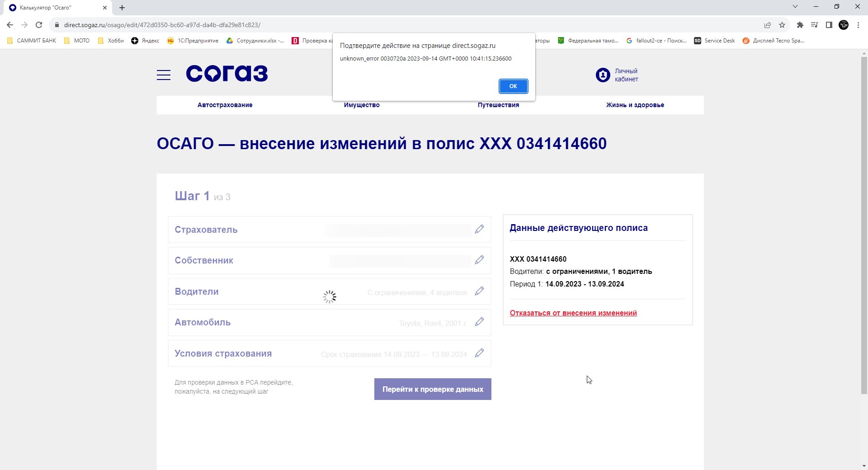Go back in browser history
868x470 pixels.
pyautogui.click(x=10, y=25)
